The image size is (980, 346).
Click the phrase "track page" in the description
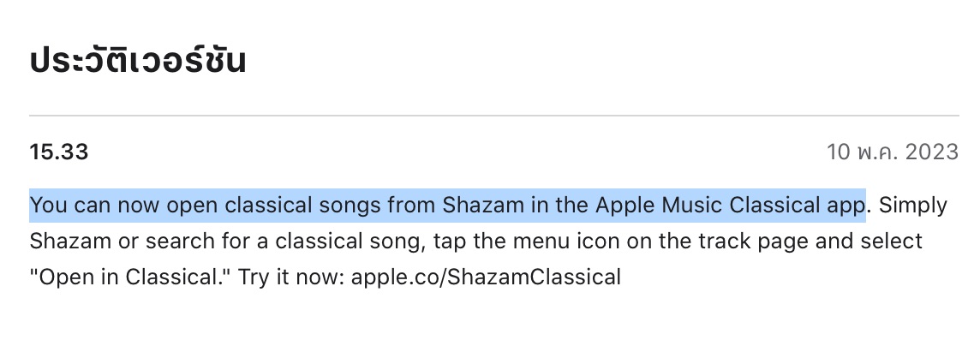click(728, 242)
